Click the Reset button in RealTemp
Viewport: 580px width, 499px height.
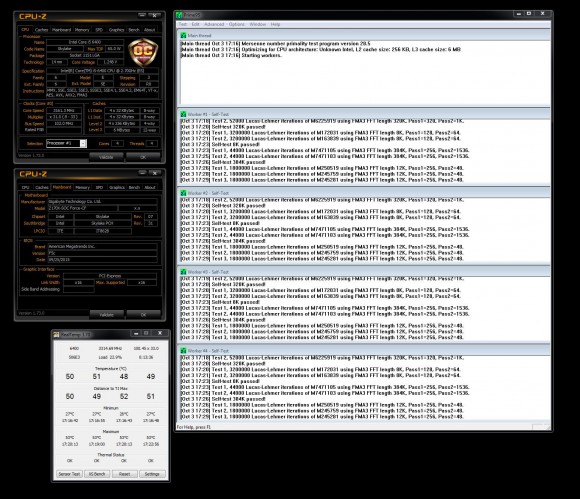pyautogui.click(x=125, y=474)
